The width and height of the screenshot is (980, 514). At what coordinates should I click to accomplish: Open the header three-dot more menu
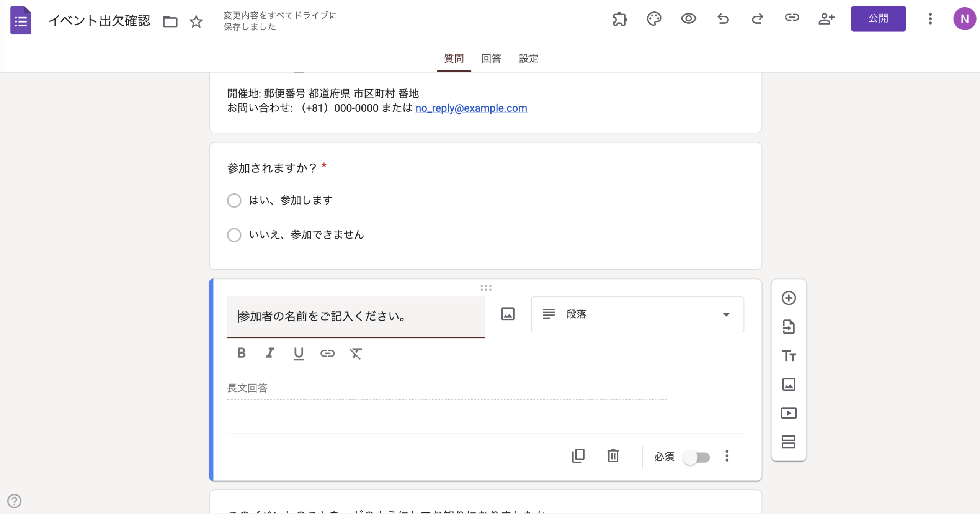(x=930, y=19)
